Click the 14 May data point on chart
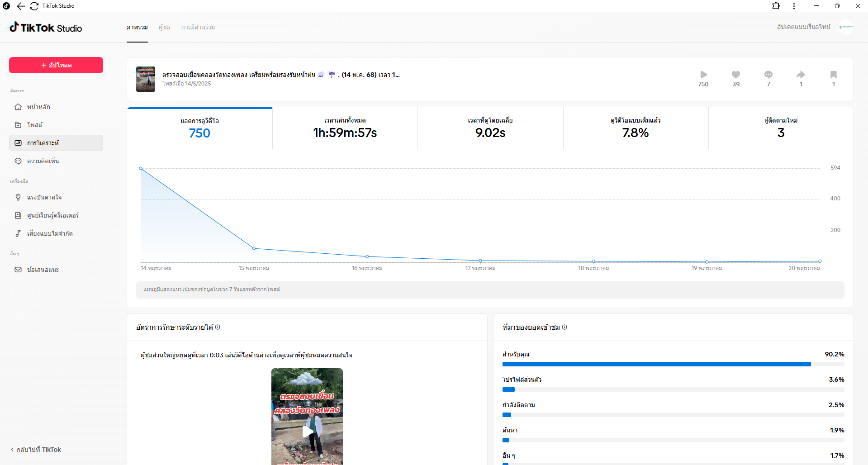 click(x=141, y=168)
